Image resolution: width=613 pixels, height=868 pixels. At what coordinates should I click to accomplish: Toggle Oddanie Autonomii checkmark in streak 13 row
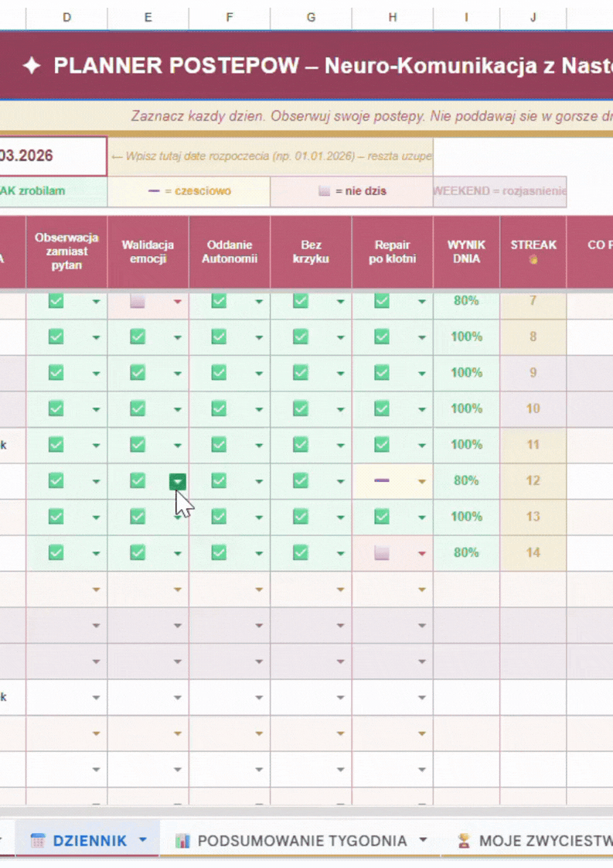pos(219,516)
